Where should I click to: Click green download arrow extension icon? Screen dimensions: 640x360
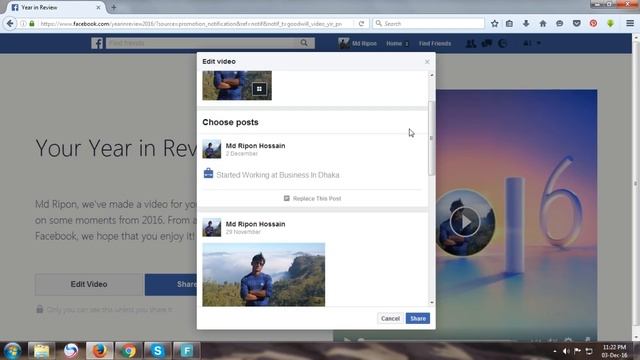610,24
